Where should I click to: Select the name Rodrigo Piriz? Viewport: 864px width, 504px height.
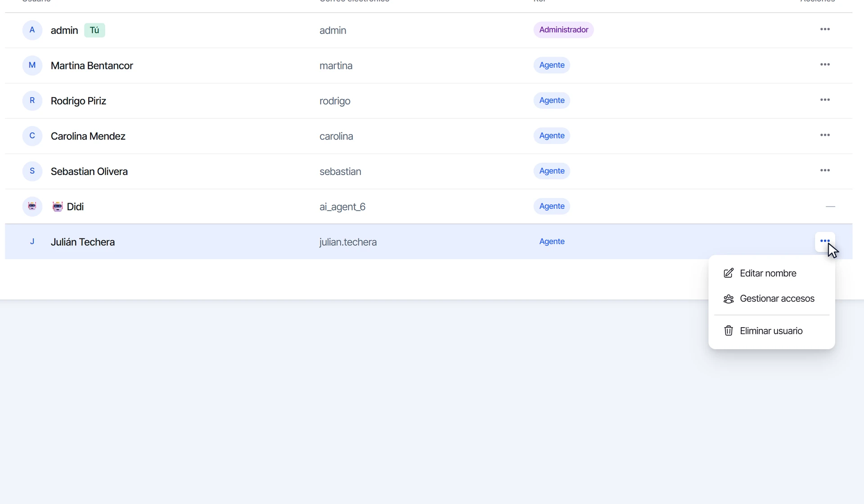[78, 101]
